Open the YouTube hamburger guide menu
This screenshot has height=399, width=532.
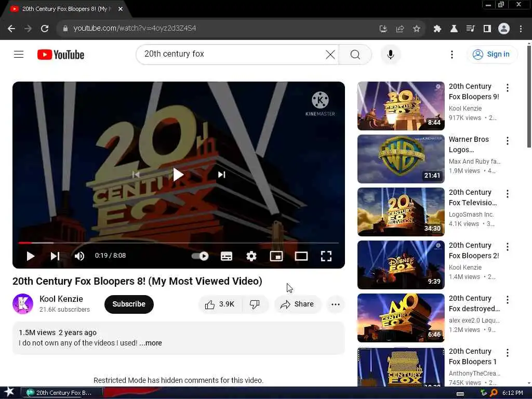pyautogui.click(x=19, y=54)
